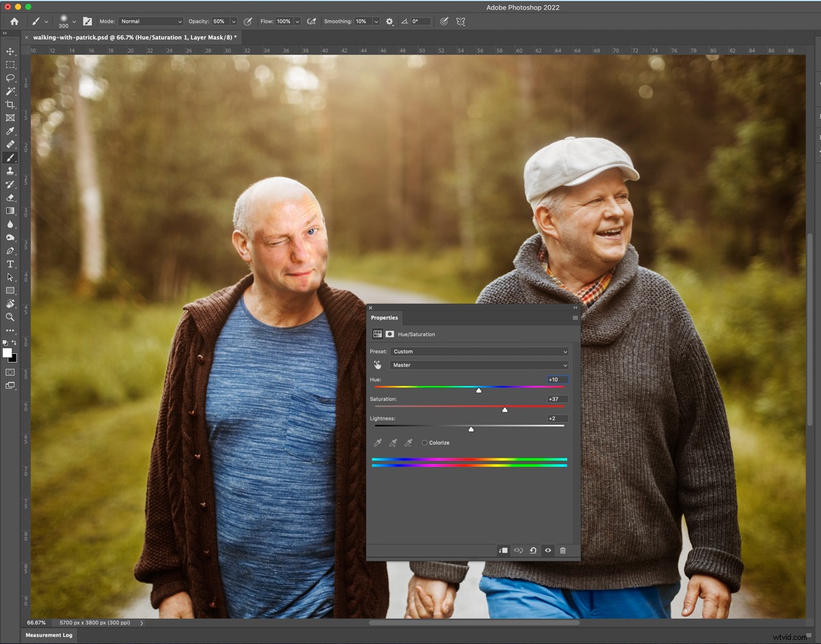Select the Eraser tool
Viewport: 821px width, 644px height.
[x=10, y=197]
